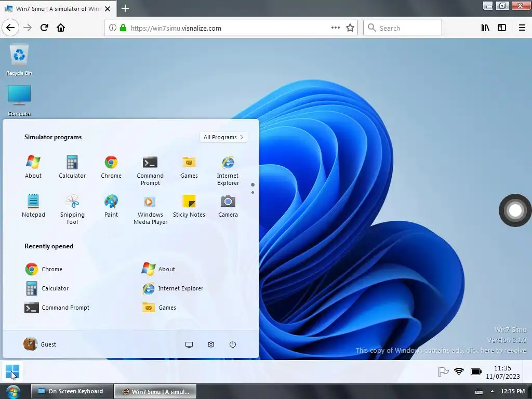The image size is (532, 399).
Task: Click the simulator's Windows 11 start button
Action: tap(12, 372)
